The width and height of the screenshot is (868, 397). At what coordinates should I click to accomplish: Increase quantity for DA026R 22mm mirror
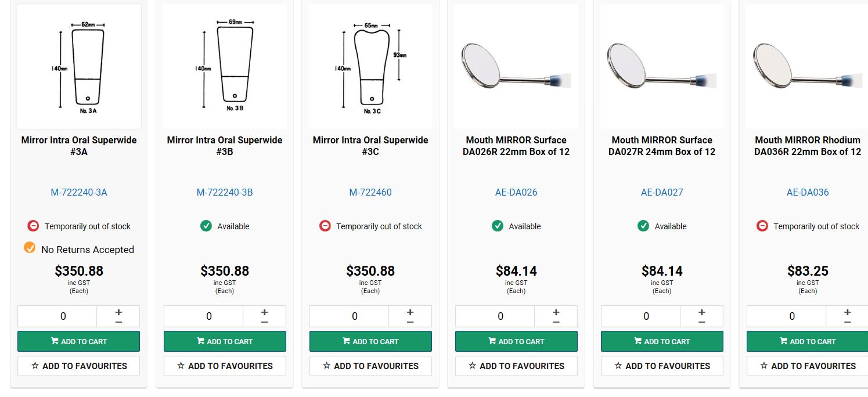[556, 312]
